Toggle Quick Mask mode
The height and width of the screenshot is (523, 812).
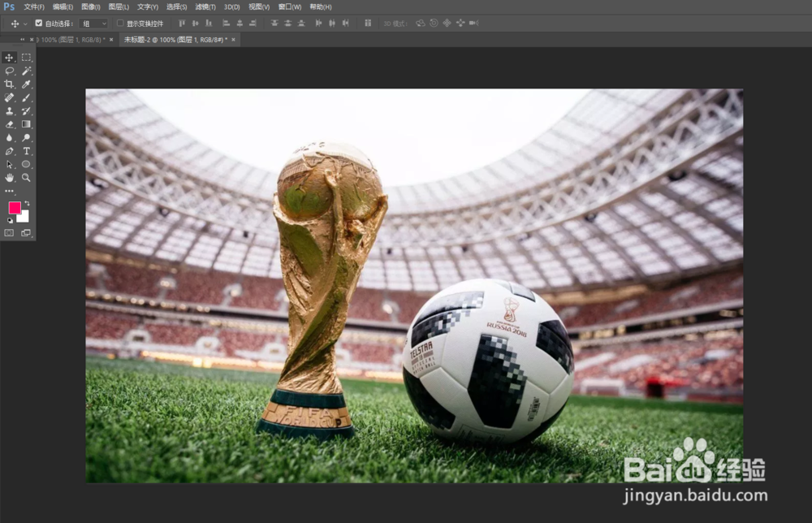[x=9, y=233]
